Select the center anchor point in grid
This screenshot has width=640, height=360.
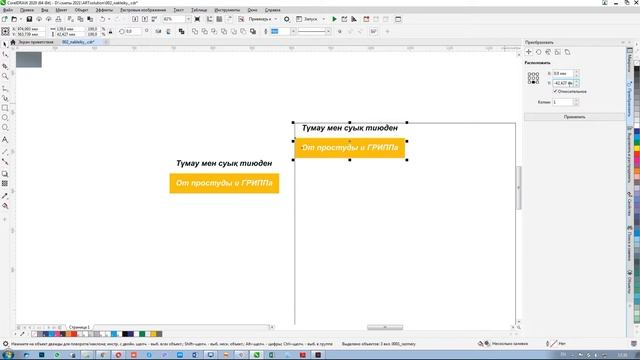pyautogui.click(x=533, y=78)
